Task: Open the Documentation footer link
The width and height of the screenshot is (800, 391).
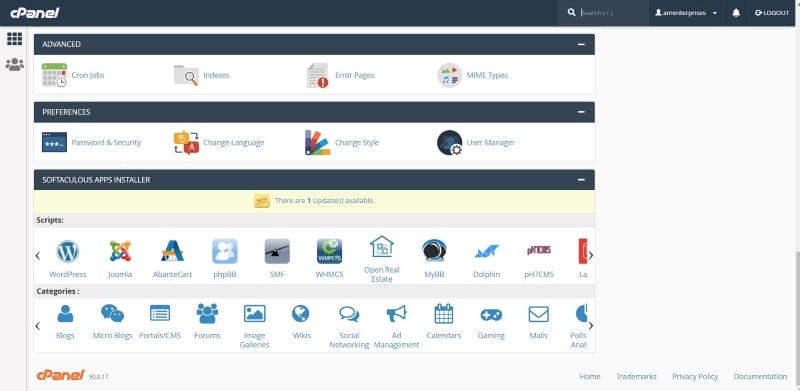Action: coord(760,376)
